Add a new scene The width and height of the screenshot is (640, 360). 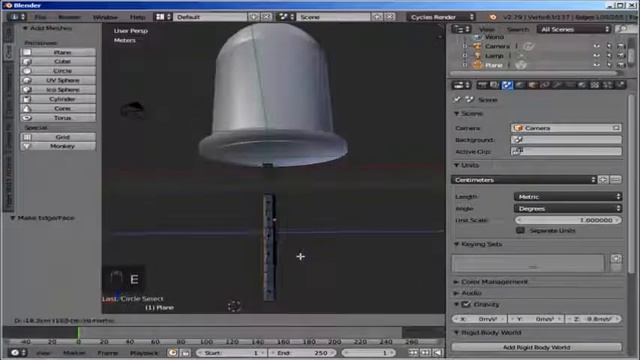point(378,17)
